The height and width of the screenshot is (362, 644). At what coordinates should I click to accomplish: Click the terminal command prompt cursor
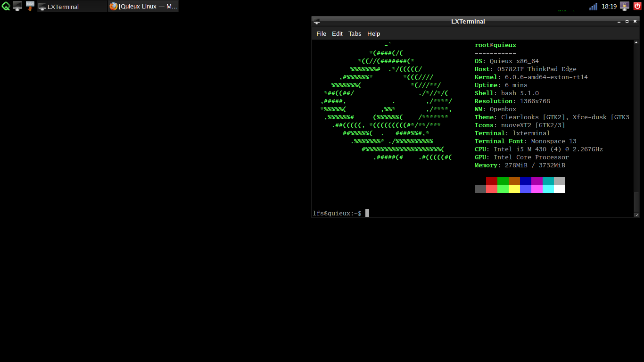(367, 213)
